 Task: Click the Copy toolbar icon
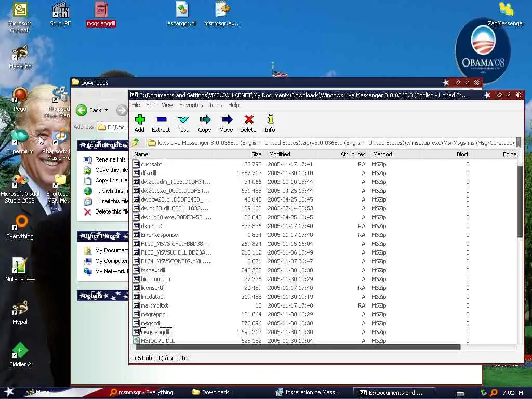205,123
